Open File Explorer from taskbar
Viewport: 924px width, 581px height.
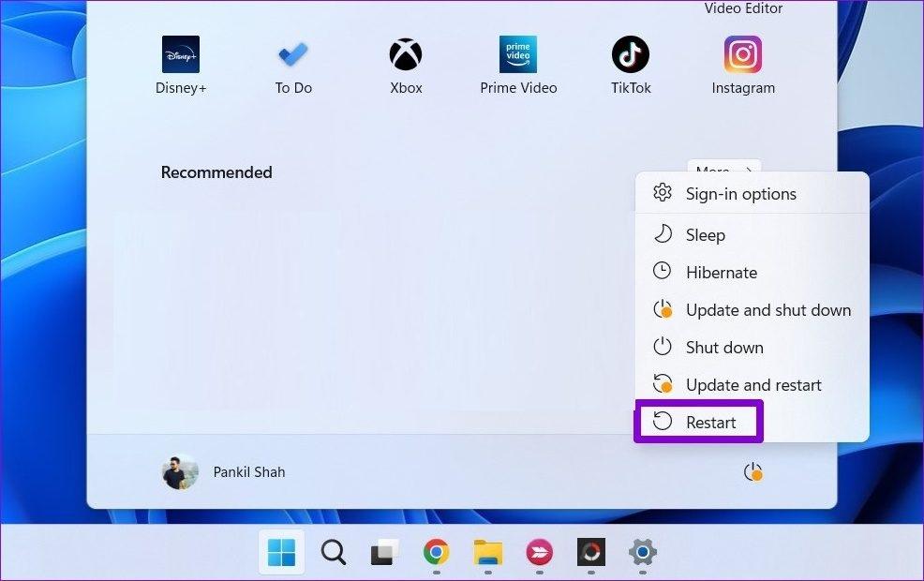[x=487, y=552]
